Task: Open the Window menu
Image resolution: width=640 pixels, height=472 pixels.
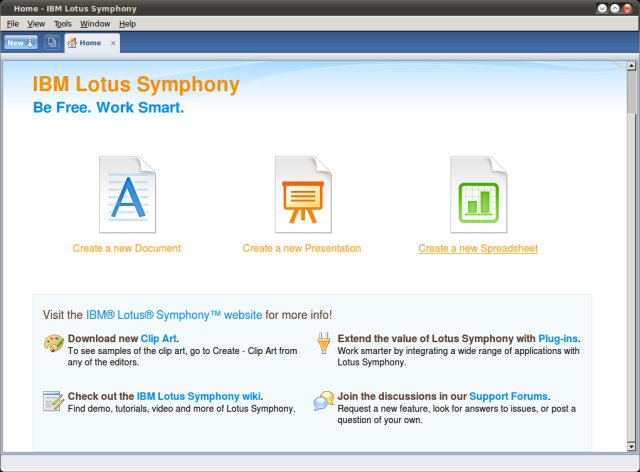Action: coord(95,24)
